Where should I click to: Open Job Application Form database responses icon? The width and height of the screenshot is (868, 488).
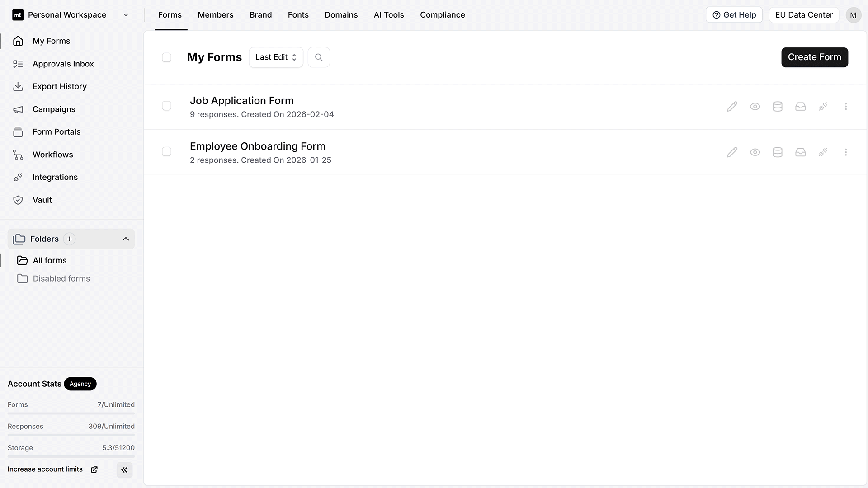point(778,107)
